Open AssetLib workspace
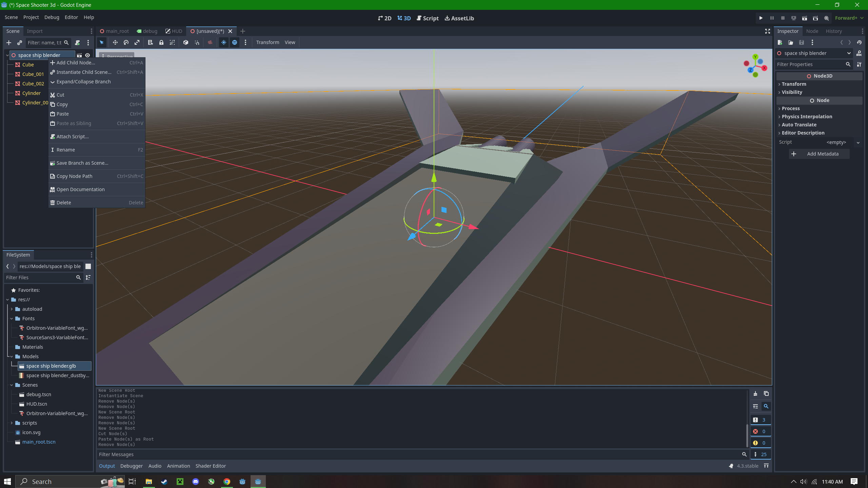Image resolution: width=868 pixels, height=488 pixels. pos(459,18)
